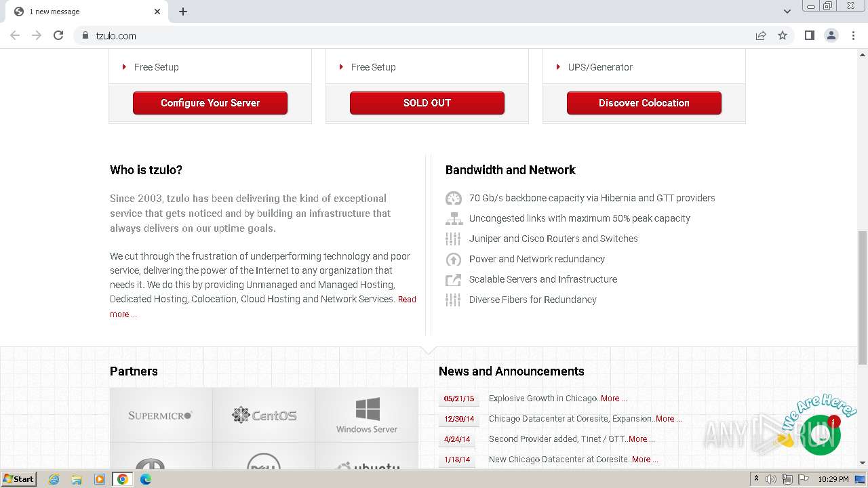Screen dimensions: 868x488
Task: Click scrollbar down arrow
Action: (x=863, y=463)
